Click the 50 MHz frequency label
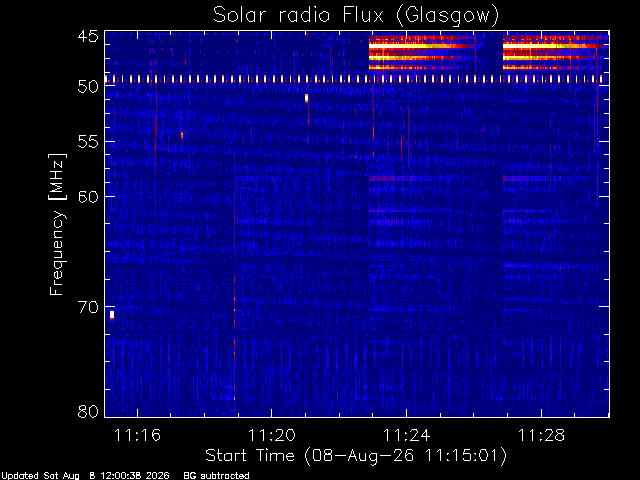The width and height of the screenshot is (640, 480). [88, 86]
